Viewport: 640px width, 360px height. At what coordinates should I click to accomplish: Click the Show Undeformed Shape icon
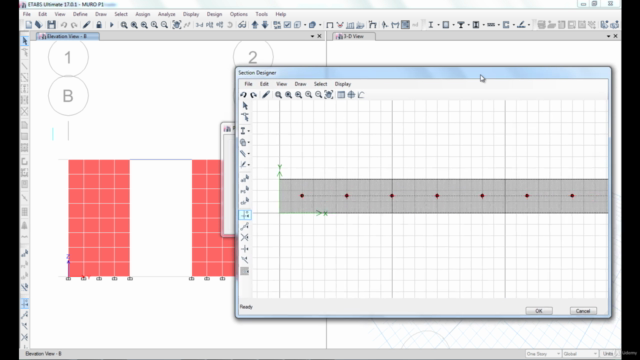[330, 25]
